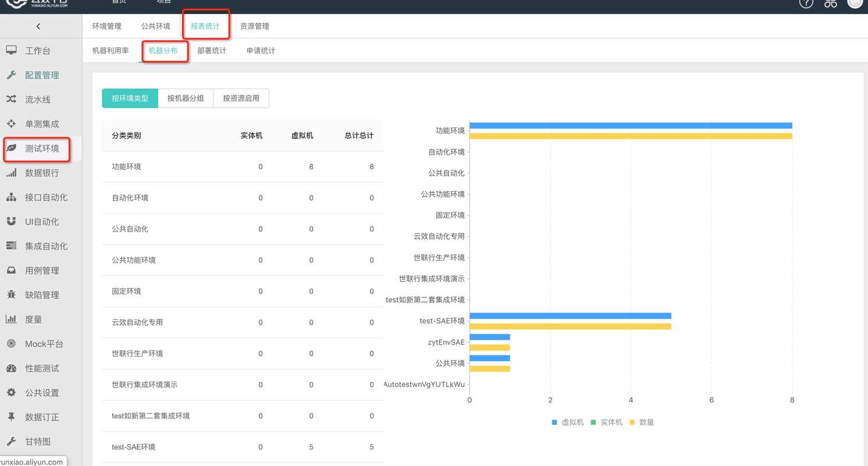Click the green 实体机 legend swatch
Screen dimensions: 868x466
[593, 422]
